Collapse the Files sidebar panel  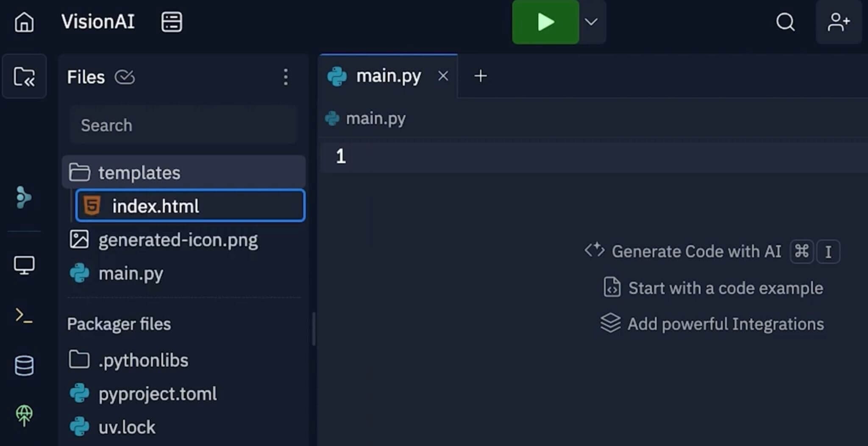[x=24, y=77]
